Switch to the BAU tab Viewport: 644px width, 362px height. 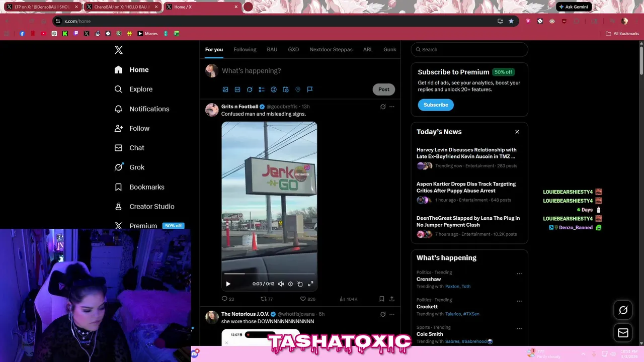[272, 49]
